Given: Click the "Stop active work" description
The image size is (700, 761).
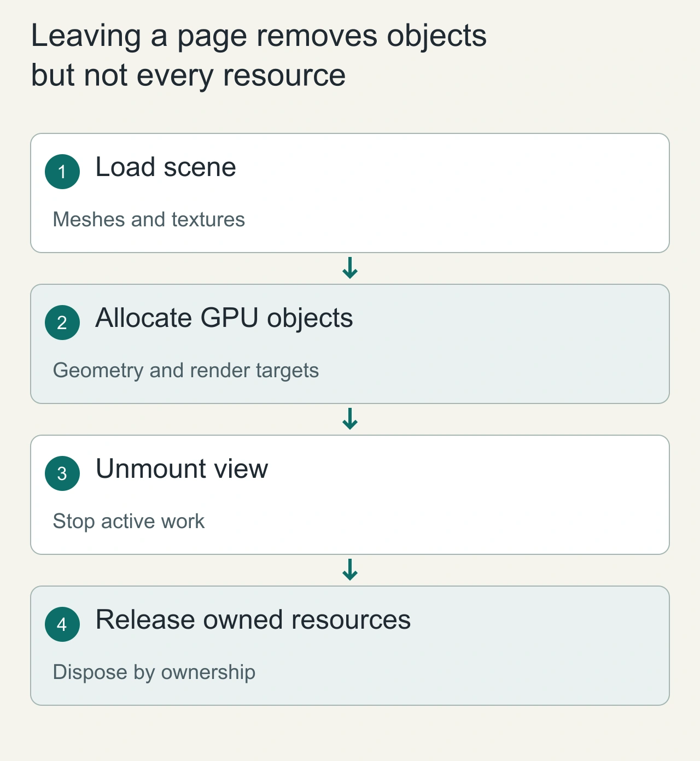Looking at the screenshot, I should point(129,521).
